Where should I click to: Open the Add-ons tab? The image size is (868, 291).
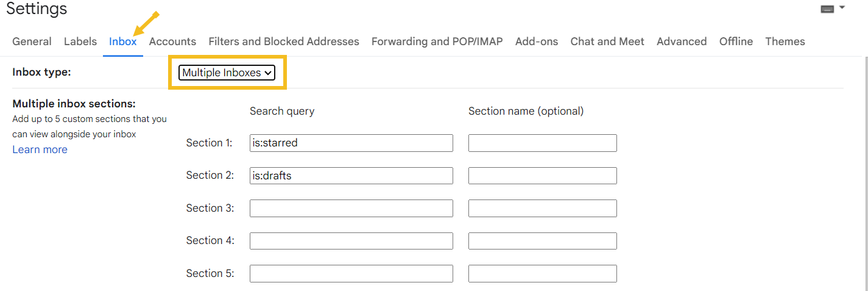click(537, 41)
